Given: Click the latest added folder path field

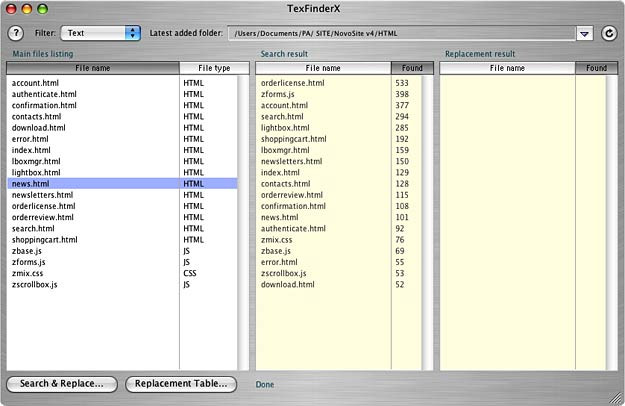Looking at the screenshot, I should pyautogui.click(x=401, y=33).
